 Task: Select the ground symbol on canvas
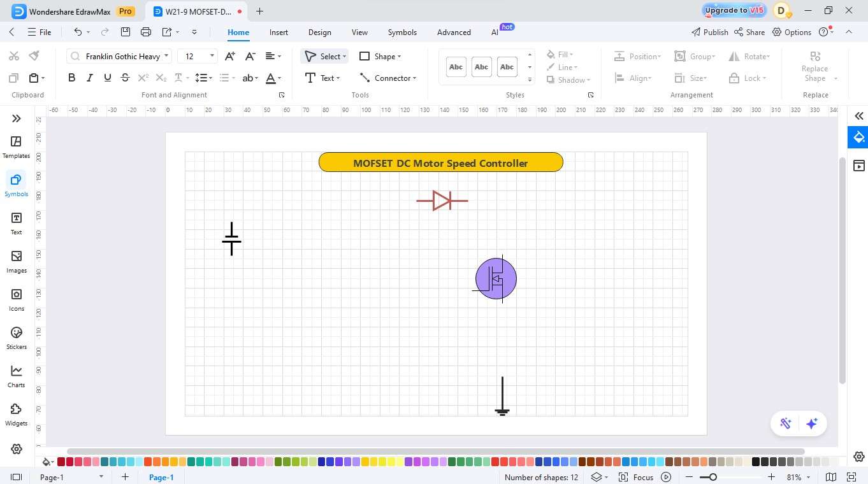tap(502, 396)
